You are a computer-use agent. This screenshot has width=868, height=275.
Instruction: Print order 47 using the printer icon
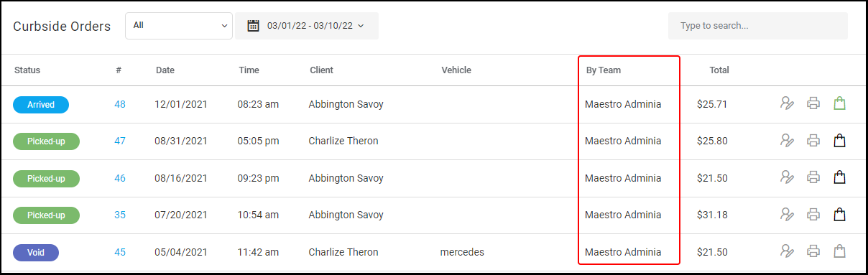[x=813, y=141]
